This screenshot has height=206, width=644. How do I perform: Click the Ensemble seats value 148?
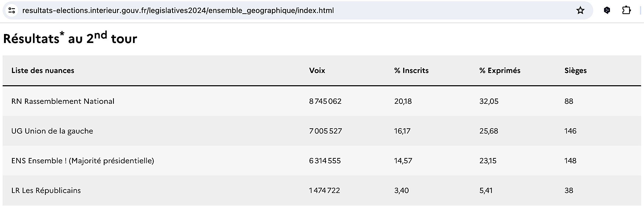point(570,161)
